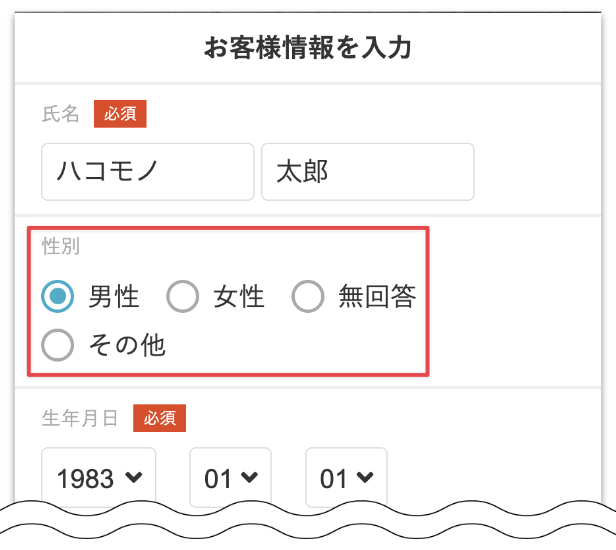The width and height of the screenshot is (616, 550).
Task: Click the 無回答 option label text
Action: (x=377, y=296)
